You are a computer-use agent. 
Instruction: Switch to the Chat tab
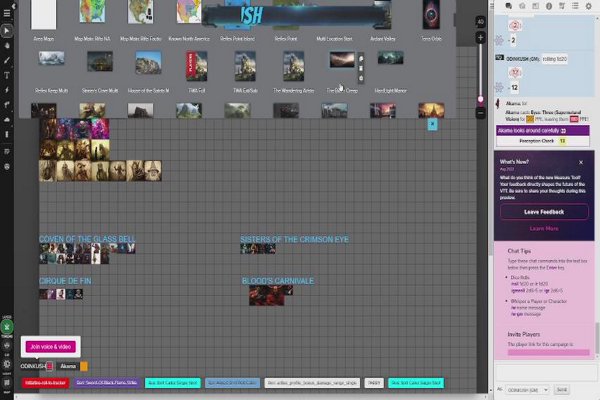[509, 6]
